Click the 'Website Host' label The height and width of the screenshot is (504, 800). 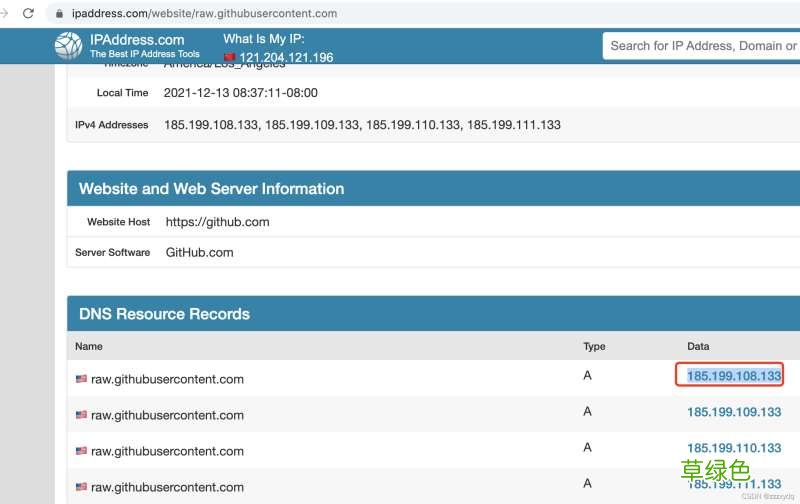tap(118, 222)
